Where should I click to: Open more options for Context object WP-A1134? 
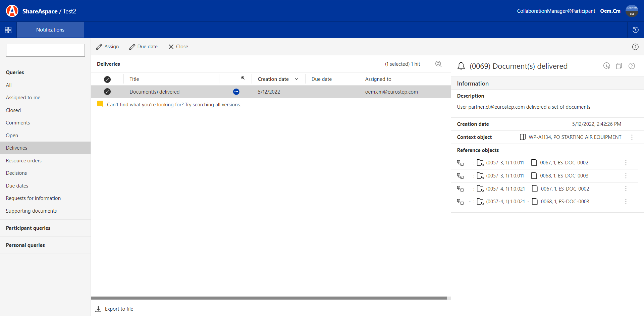coord(632,137)
